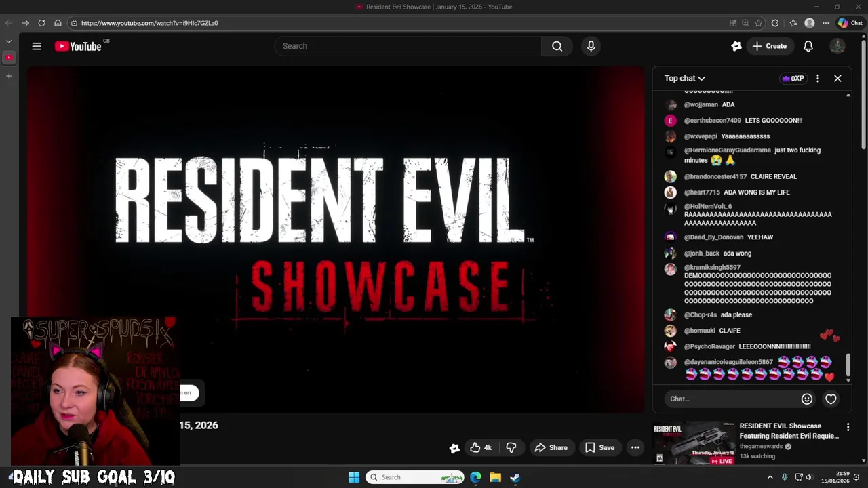Click the Windows taskbar search box
Viewport: 868px width, 488px height.
(416, 477)
